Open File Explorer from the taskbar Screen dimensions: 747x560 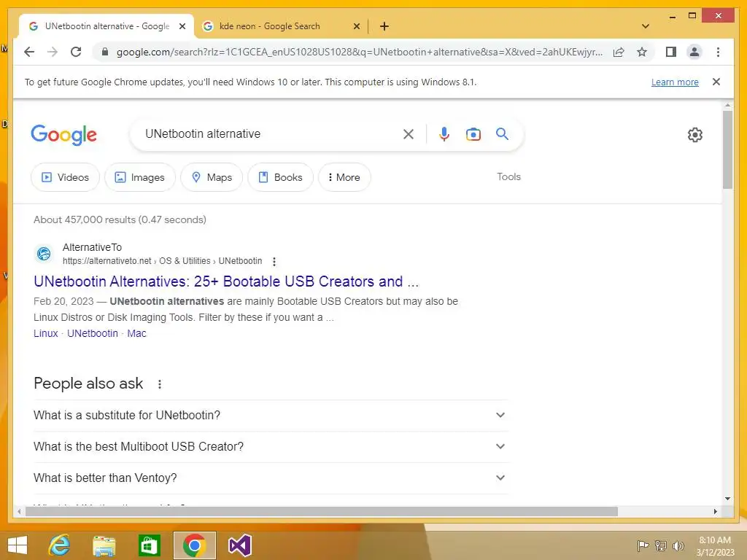[104, 545]
